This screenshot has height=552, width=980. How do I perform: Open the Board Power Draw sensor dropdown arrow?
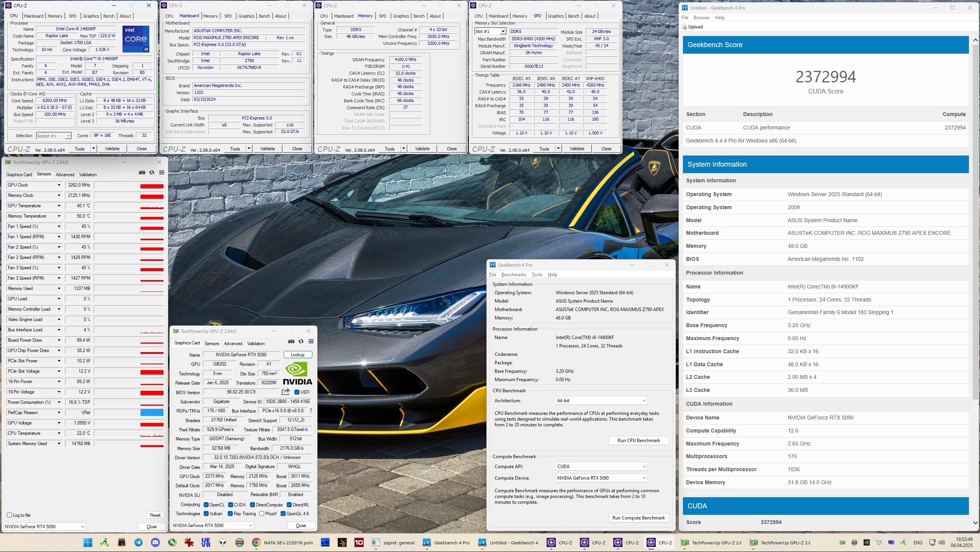[x=59, y=340]
